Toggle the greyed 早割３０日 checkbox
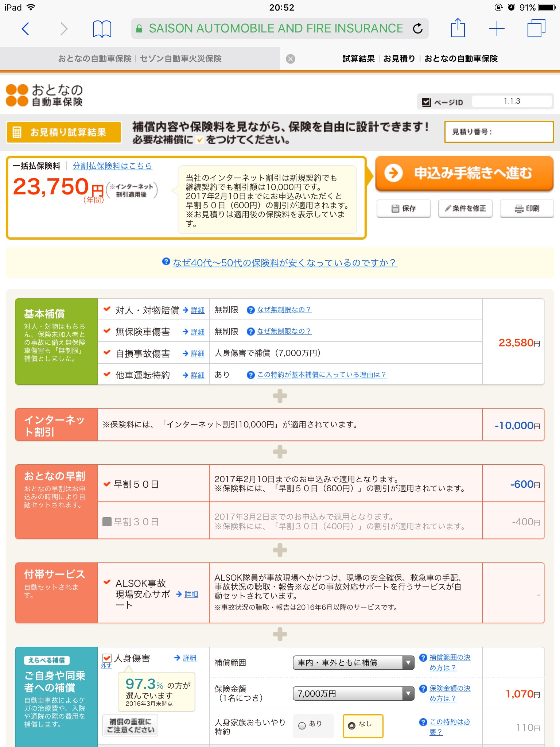 tap(107, 522)
